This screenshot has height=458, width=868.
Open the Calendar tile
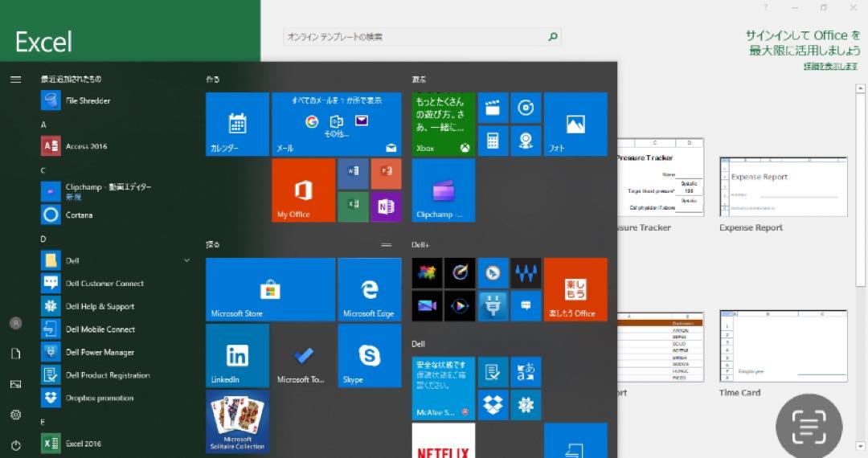click(237, 124)
